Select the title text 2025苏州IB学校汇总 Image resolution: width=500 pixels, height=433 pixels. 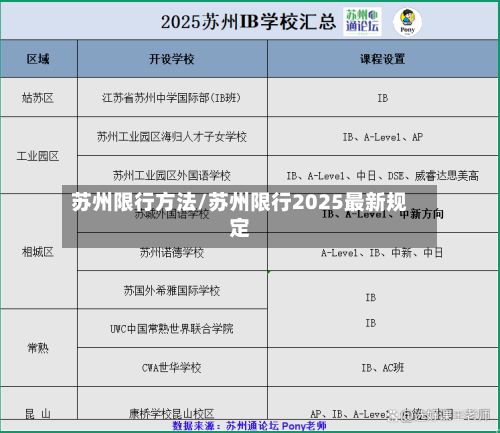coord(248,22)
